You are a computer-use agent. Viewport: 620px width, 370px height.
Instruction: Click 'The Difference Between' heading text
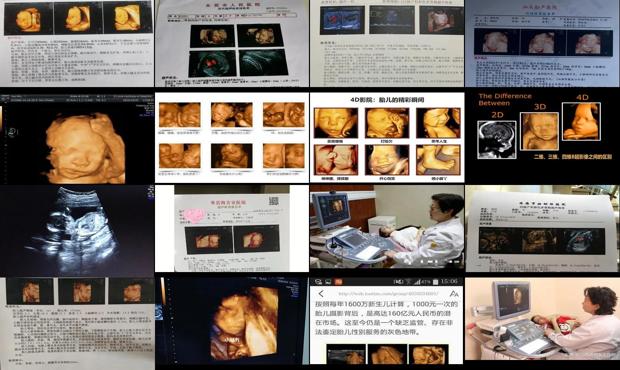tap(505, 99)
